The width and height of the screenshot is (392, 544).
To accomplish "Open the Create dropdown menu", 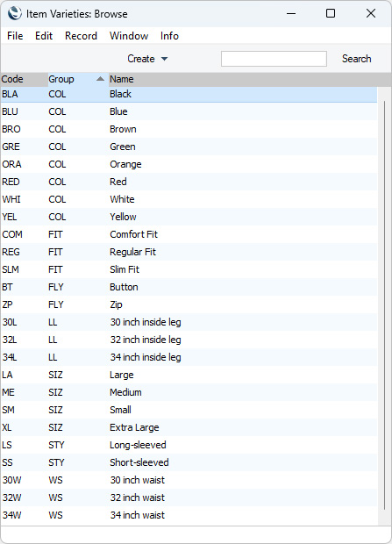I will tap(147, 59).
